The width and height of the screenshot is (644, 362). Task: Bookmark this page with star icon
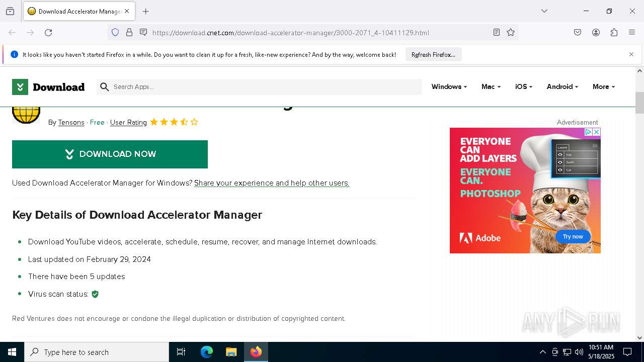point(511,33)
